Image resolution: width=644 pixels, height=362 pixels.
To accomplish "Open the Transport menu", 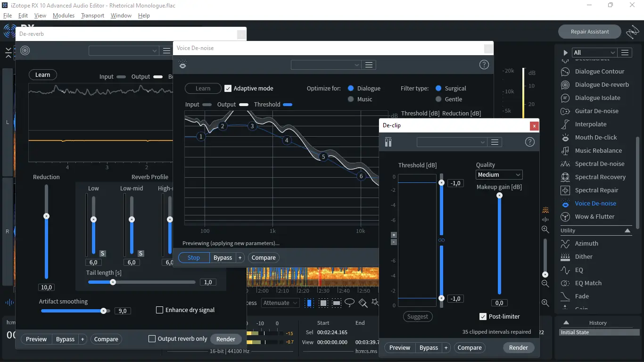I will [x=92, y=16].
